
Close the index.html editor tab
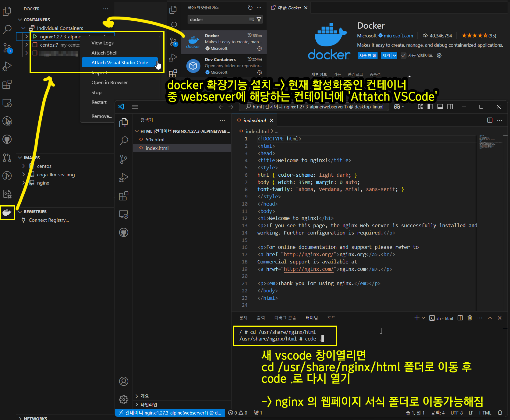pos(271,120)
